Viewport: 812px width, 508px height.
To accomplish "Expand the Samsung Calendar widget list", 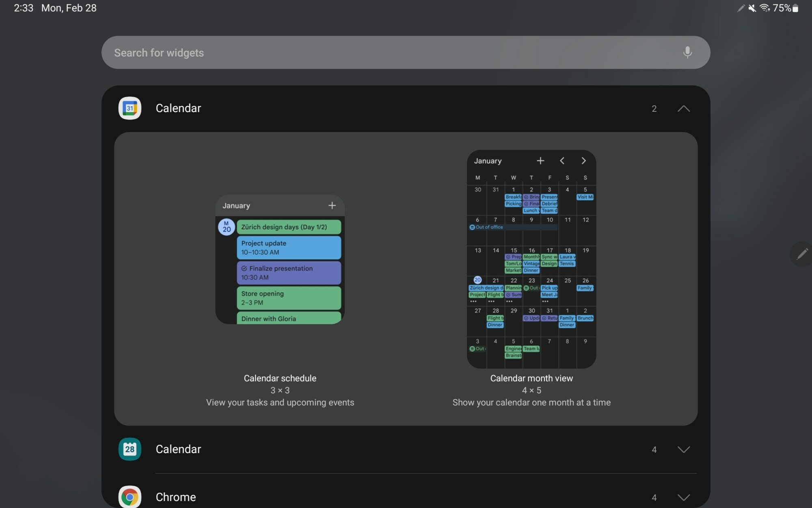I will (x=683, y=449).
